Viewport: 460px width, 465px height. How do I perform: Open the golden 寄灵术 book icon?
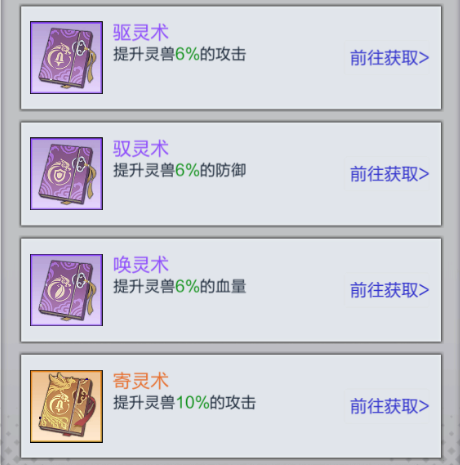coord(66,406)
